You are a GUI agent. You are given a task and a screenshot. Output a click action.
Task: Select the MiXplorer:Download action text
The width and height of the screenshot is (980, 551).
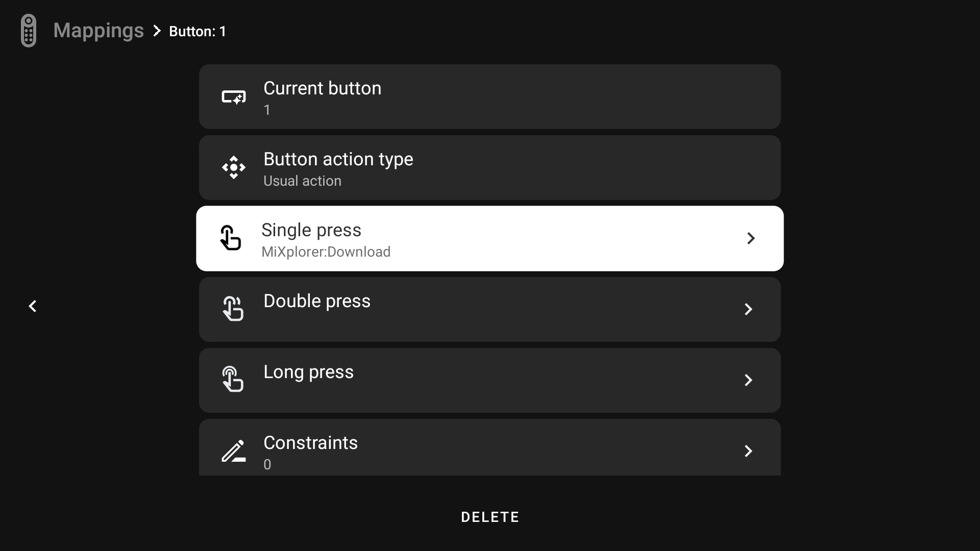pos(326,252)
